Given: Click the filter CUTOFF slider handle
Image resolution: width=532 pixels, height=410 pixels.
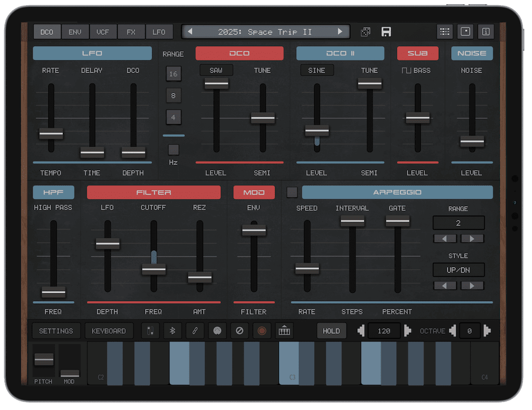Looking at the screenshot, I should [x=154, y=269].
